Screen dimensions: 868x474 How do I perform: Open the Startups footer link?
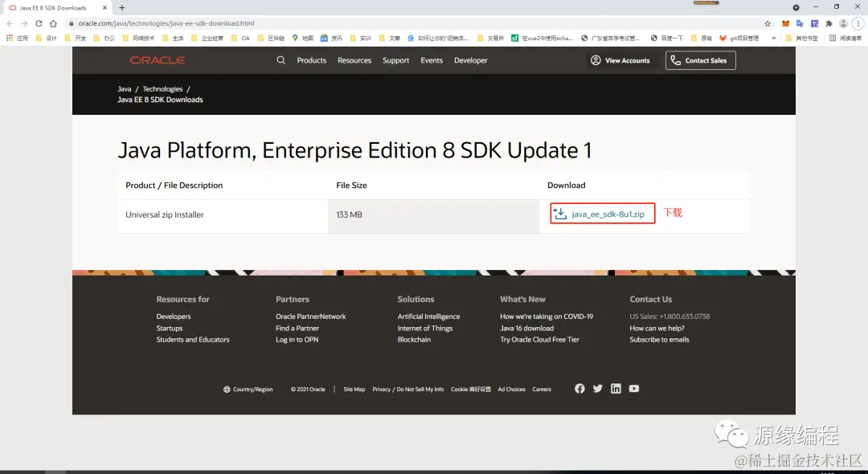(169, 328)
